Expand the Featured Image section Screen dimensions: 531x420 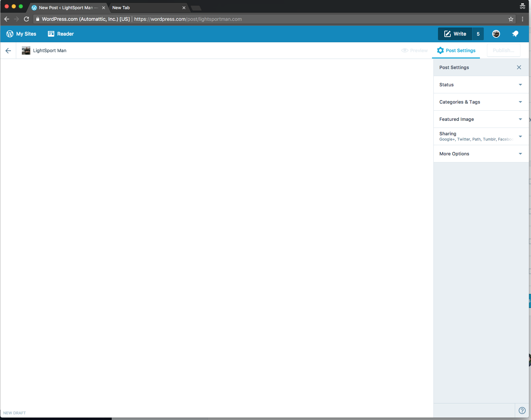pos(481,119)
